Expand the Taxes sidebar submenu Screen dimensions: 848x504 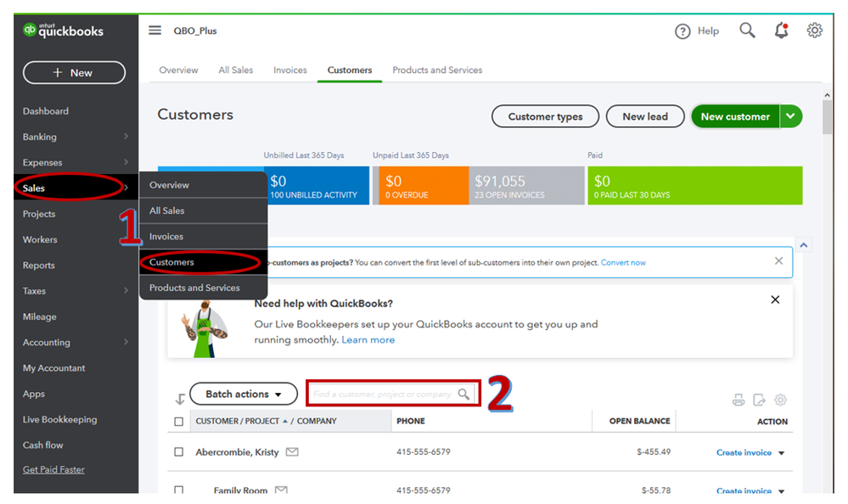pyautogui.click(x=126, y=290)
